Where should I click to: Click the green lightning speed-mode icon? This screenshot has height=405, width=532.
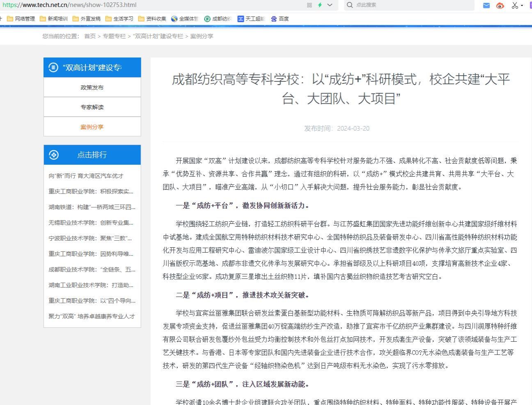[x=320, y=5]
